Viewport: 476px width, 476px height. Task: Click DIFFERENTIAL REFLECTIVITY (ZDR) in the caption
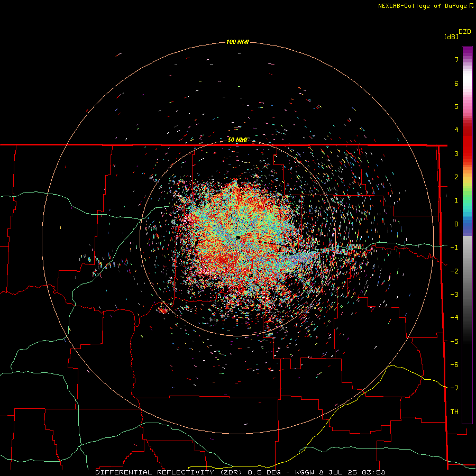tap(169, 472)
